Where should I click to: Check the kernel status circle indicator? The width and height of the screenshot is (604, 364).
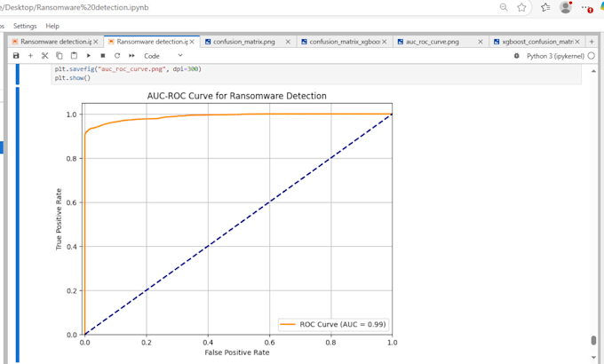[592, 56]
